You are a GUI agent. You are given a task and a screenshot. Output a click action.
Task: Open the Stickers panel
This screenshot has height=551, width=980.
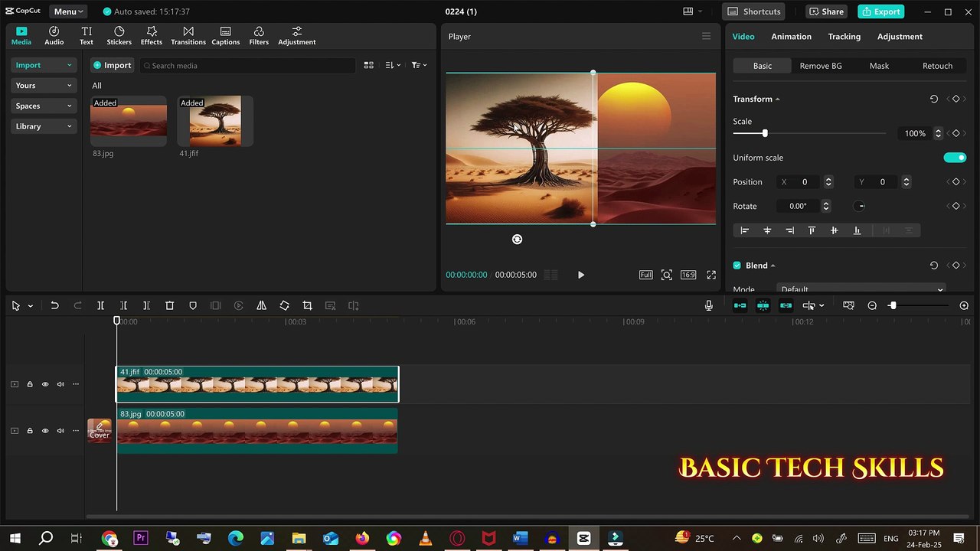(119, 36)
